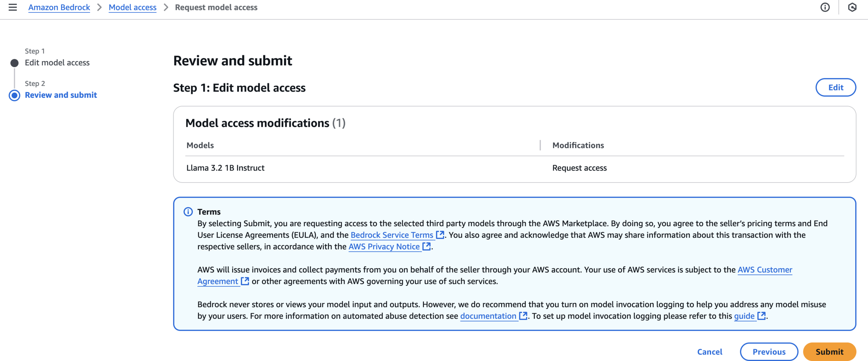The height and width of the screenshot is (361, 868).
Task: Click the Step 1 filled circle marker
Action: (x=15, y=63)
